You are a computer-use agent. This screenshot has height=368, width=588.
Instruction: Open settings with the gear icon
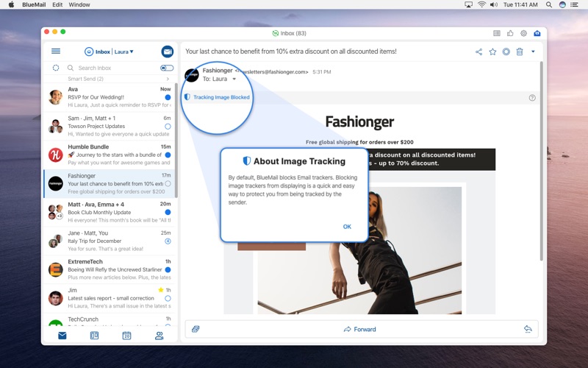tap(524, 33)
